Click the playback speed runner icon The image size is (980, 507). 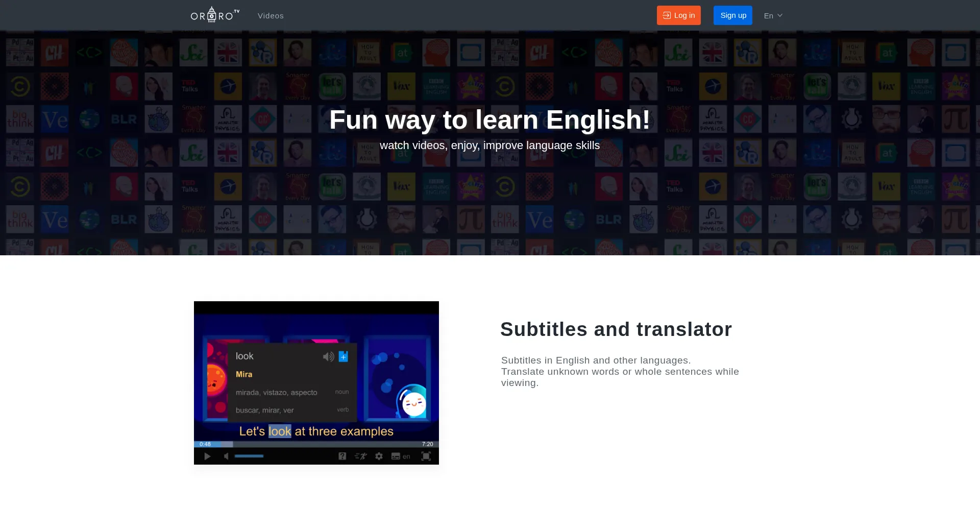(x=360, y=456)
